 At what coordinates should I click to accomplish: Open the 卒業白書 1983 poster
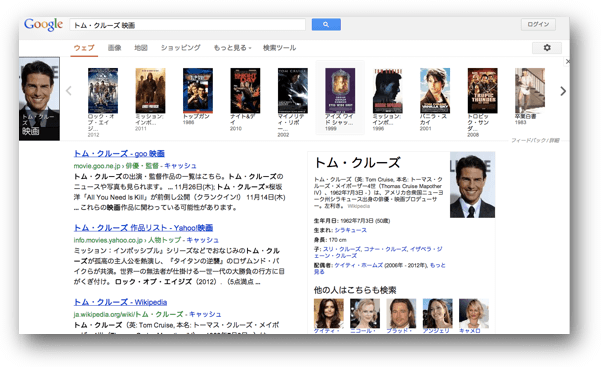click(x=530, y=91)
